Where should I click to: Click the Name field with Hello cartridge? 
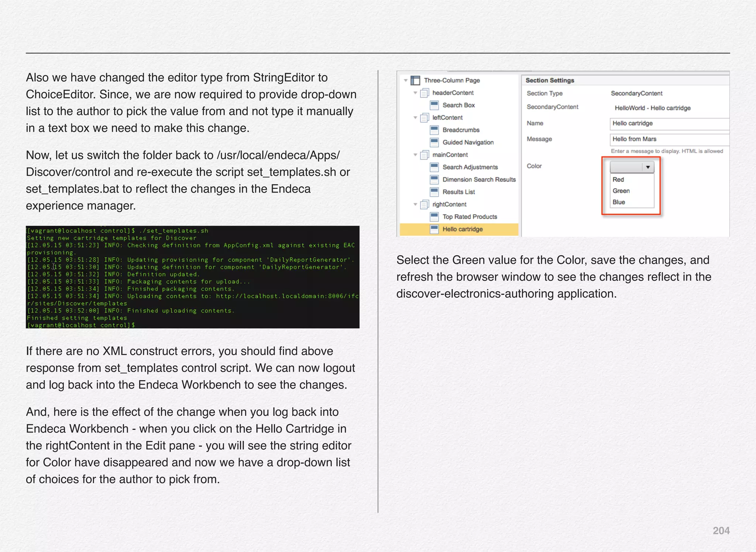[x=670, y=124]
